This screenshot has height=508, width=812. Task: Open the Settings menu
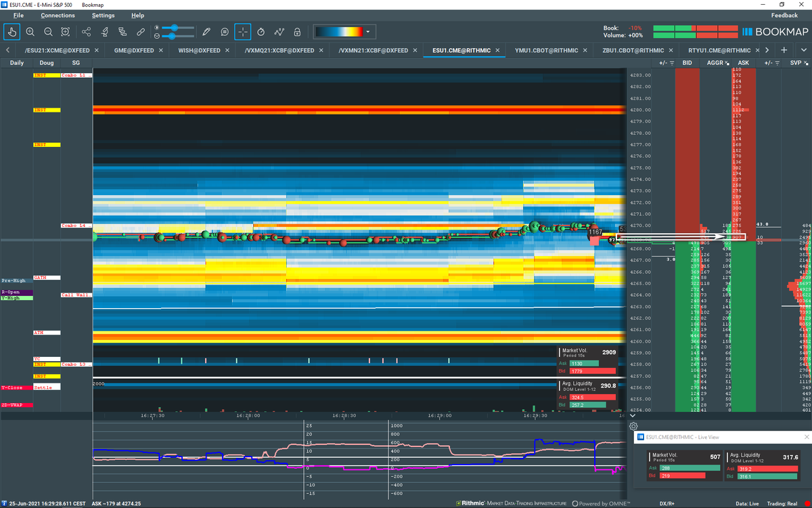click(103, 15)
